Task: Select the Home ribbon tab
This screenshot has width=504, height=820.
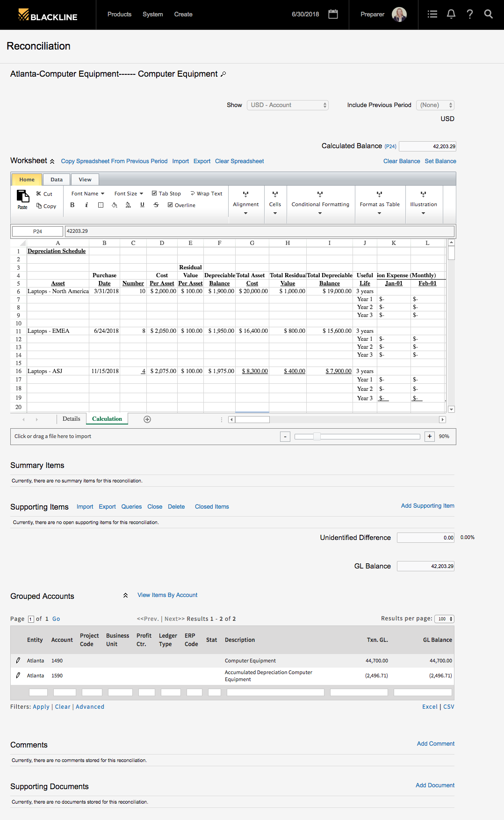Action: 27,180
